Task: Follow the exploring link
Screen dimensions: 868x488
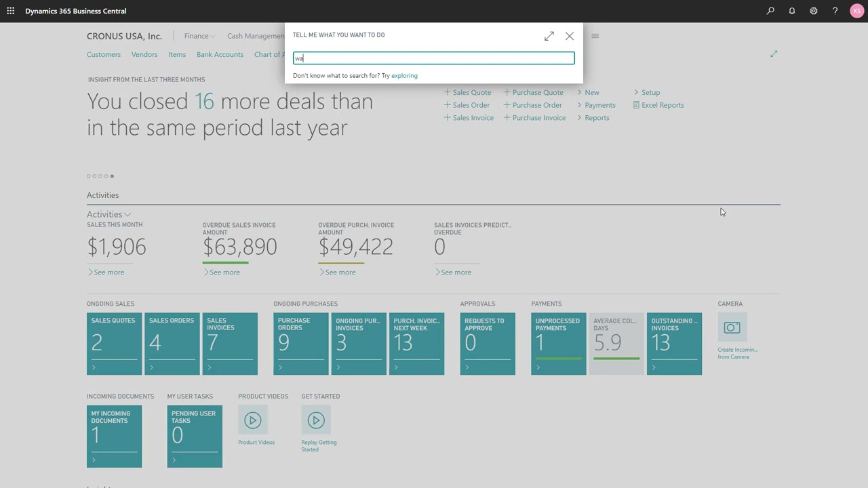Action: click(x=404, y=76)
